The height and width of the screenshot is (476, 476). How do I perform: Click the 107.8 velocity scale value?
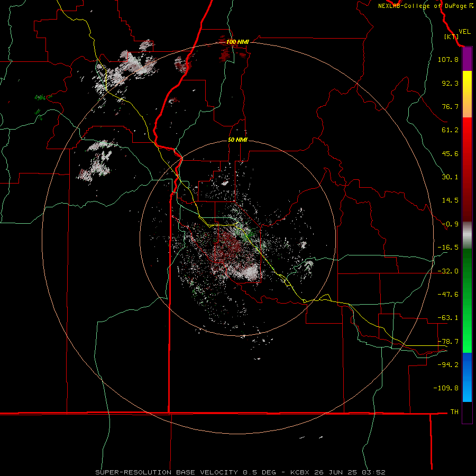tap(448, 59)
